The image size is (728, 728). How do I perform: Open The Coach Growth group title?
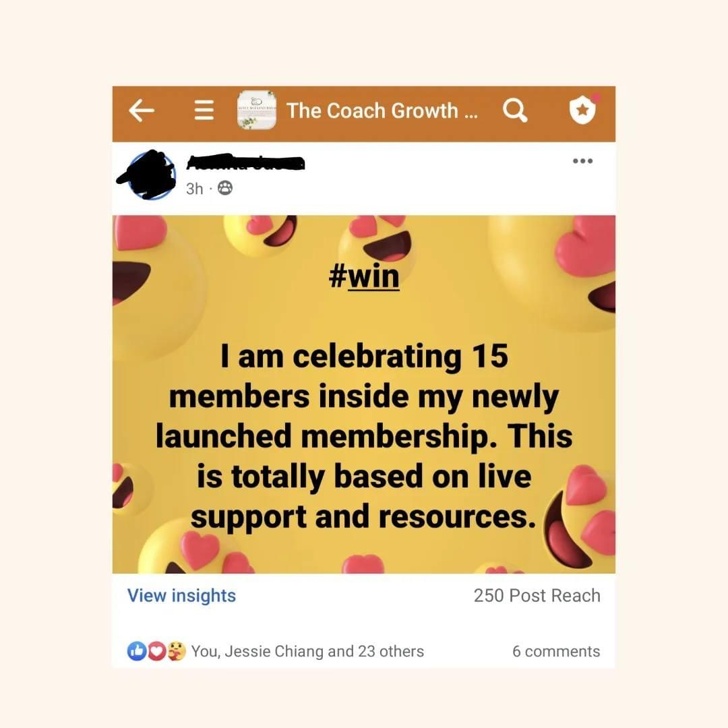(x=382, y=111)
